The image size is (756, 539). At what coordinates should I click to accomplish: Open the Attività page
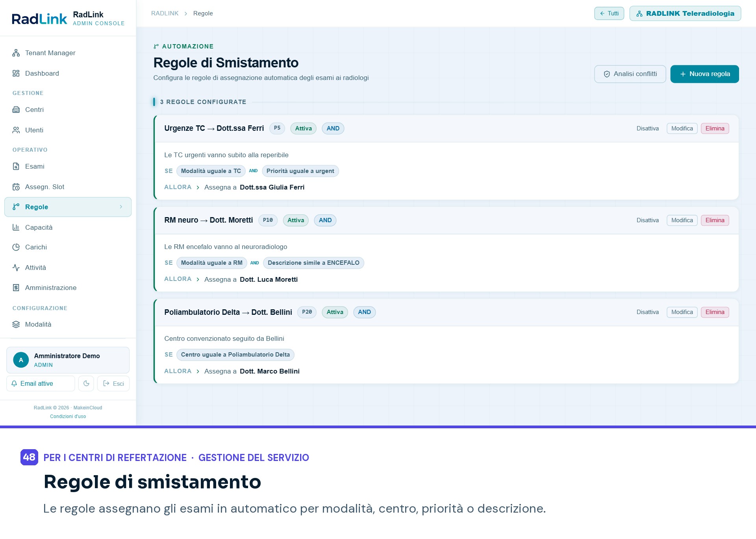68,268
